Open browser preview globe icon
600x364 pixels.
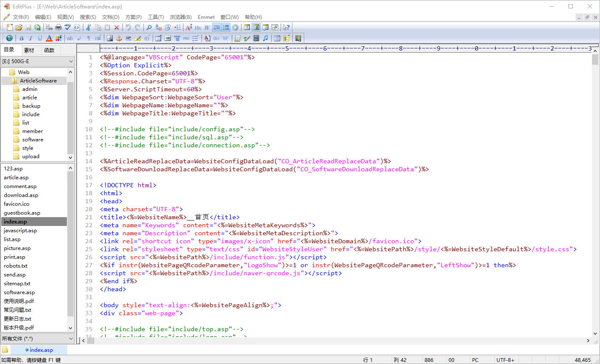coord(9,38)
